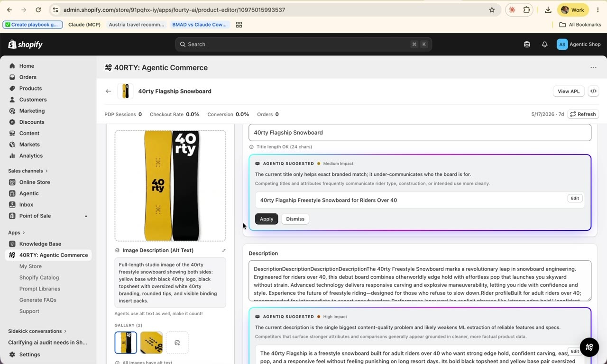This screenshot has width=607, height=364.
Task: Click the View APL button
Action: pyautogui.click(x=569, y=91)
